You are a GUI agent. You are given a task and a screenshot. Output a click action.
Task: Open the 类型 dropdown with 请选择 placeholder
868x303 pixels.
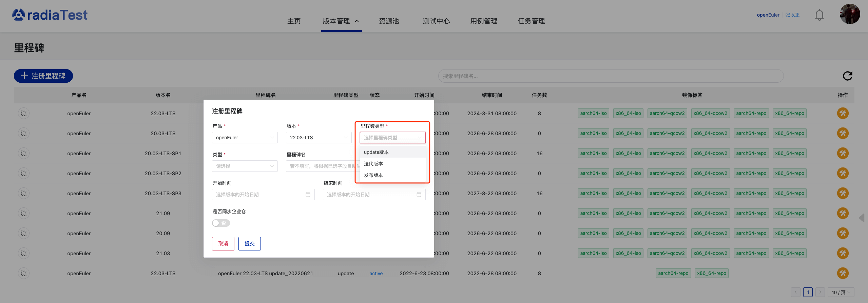tap(245, 166)
